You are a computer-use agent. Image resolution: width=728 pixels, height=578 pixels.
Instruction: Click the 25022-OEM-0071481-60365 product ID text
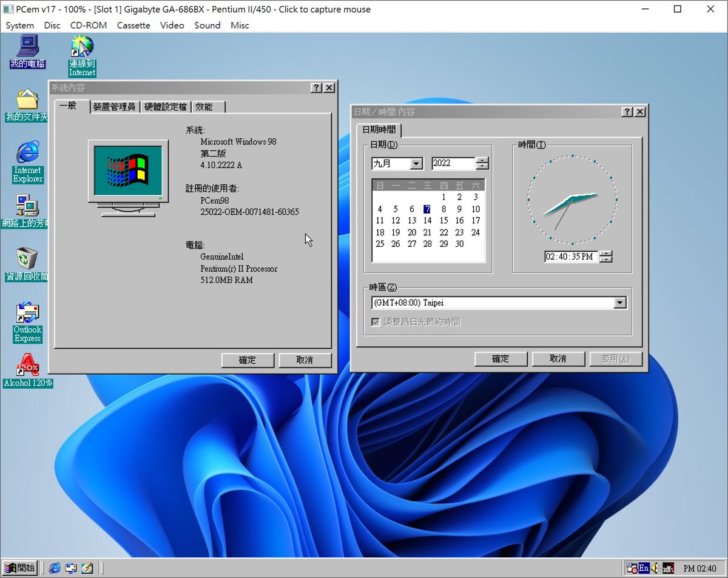point(249,212)
